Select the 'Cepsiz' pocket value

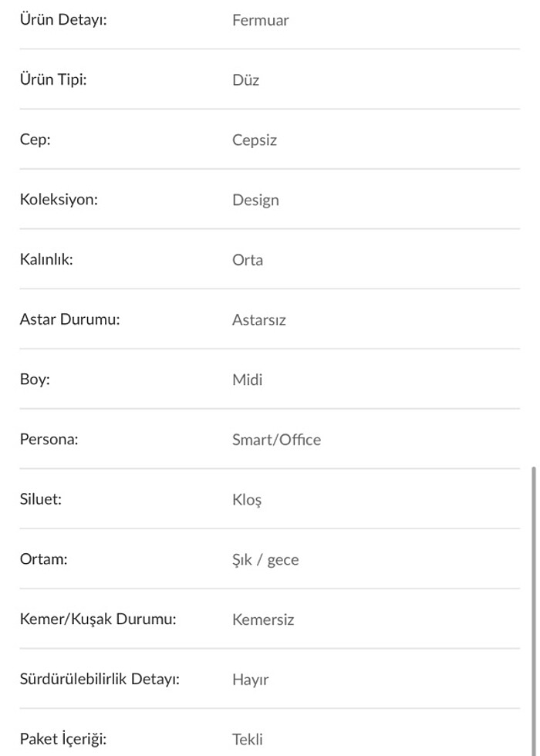pyautogui.click(x=254, y=140)
